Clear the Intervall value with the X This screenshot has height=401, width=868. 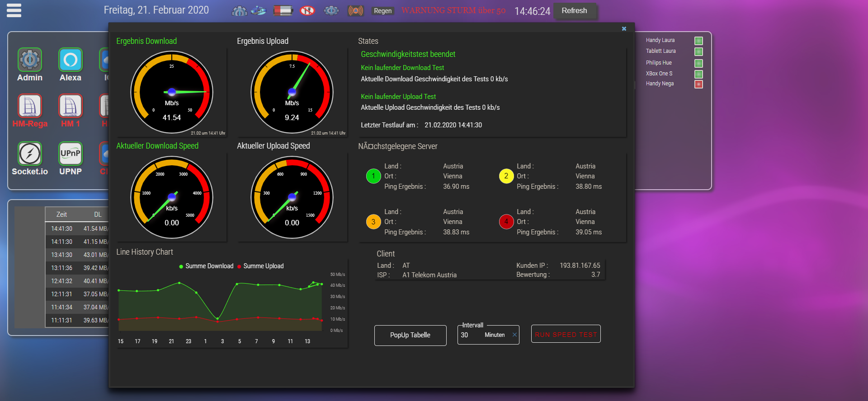click(x=514, y=335)
